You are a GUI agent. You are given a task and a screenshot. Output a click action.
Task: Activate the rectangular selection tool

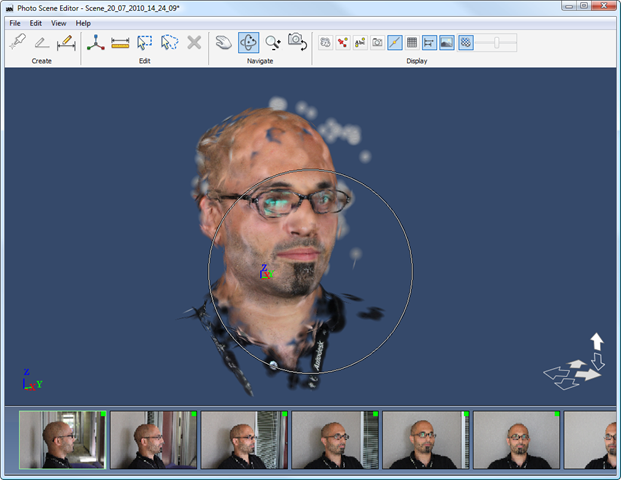(145, 42)
